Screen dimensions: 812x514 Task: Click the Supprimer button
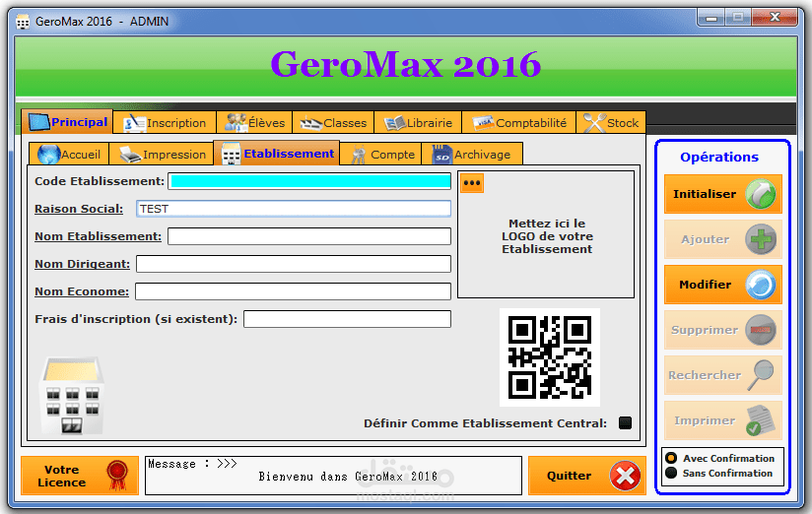723,330
